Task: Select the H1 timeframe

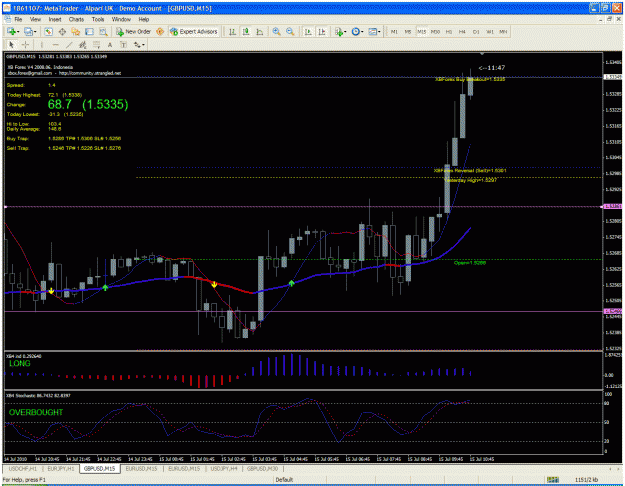Action: (x=449, y=31)
